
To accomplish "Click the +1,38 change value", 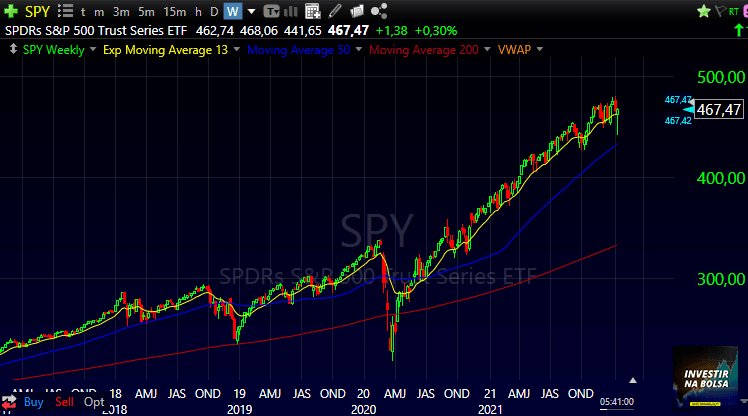I will [x=392, y=31].
